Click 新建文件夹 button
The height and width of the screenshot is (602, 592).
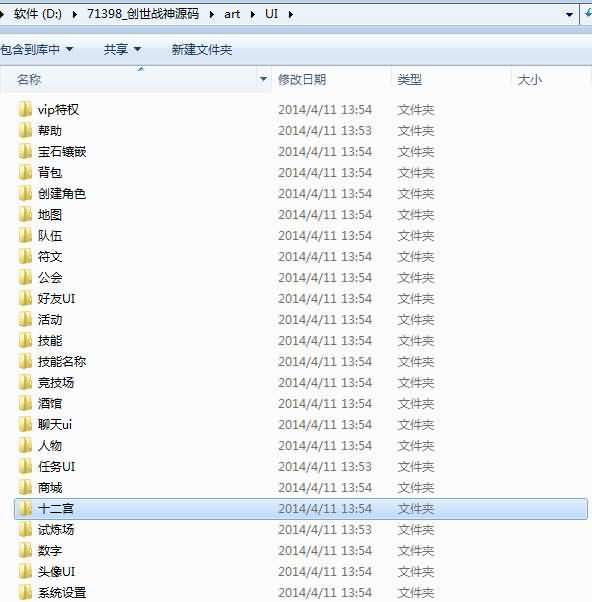click(x=202, y=50)
